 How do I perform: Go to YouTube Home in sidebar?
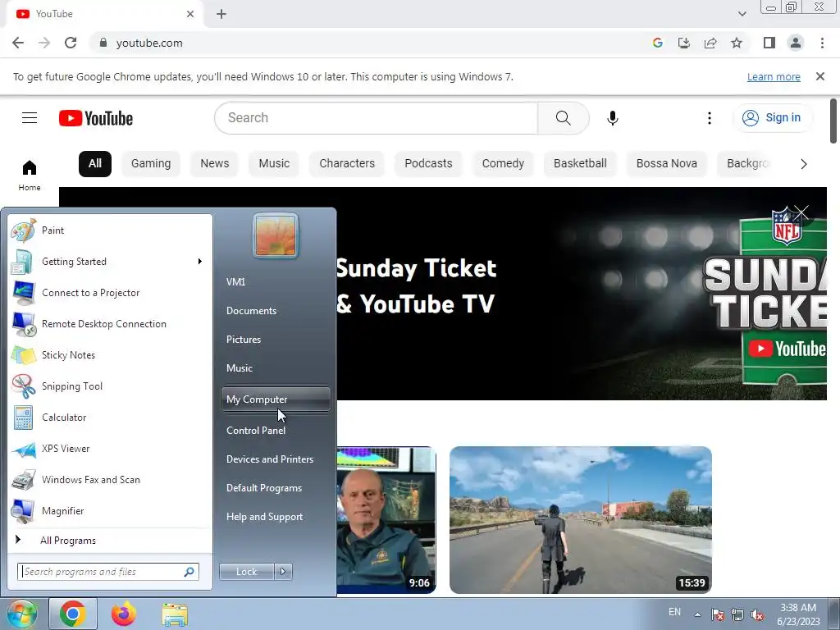[30, 176]
